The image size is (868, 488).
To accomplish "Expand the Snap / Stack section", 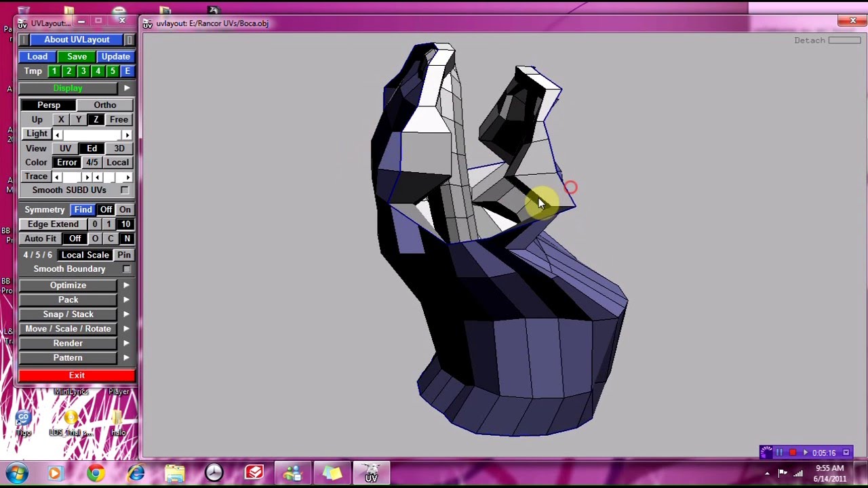I will [68, 314].
